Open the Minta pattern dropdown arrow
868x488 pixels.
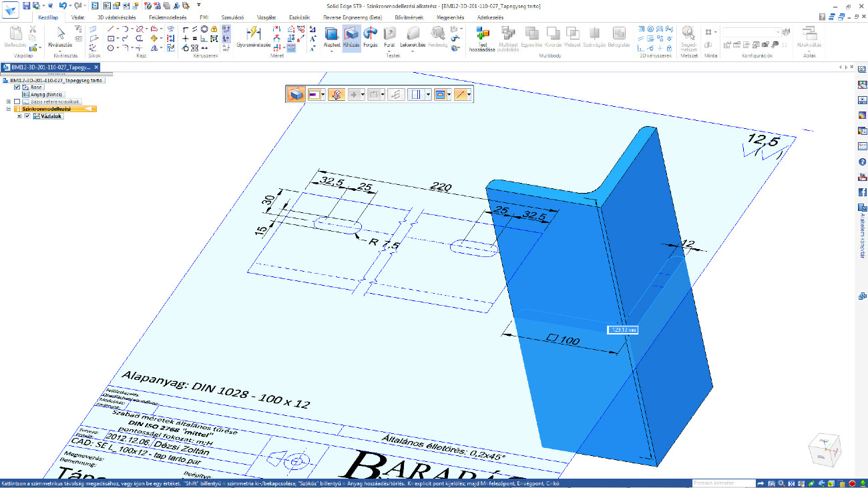[x=716, y=31]
